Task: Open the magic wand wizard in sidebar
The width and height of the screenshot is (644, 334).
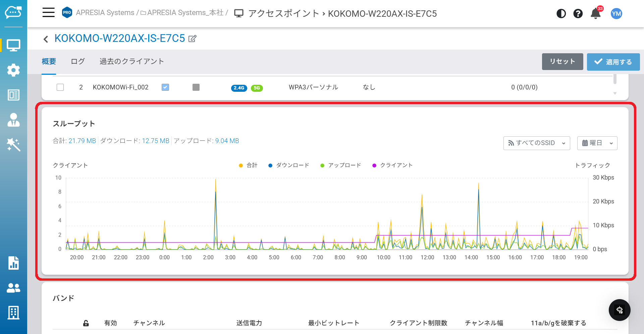Action: [13, 145]
